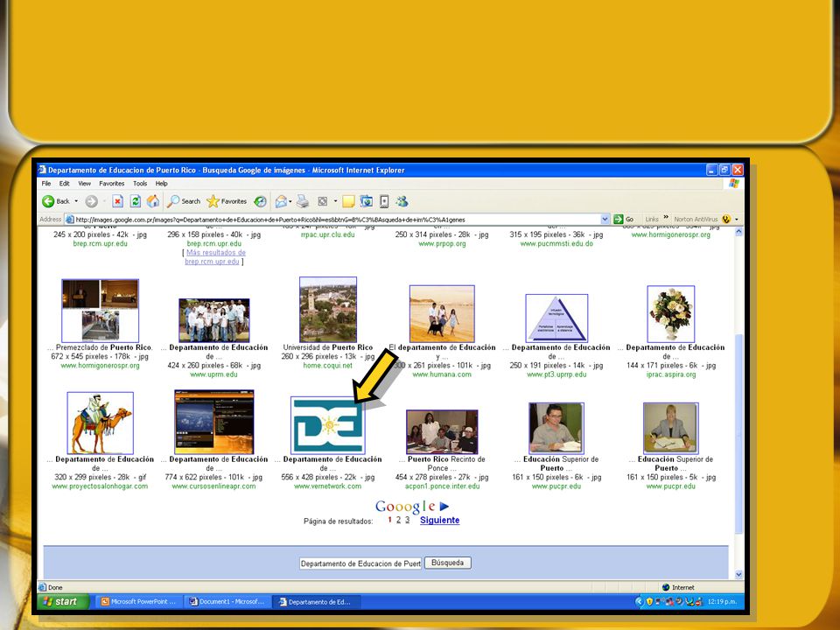
Task: Click the Messenger people icon
Action: (x=402, y=201)
